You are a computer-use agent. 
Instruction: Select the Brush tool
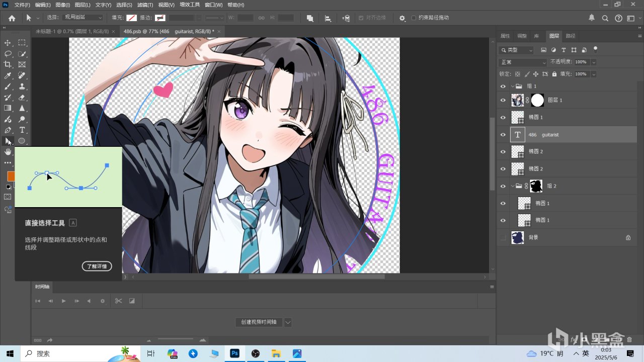(x=8, y=86)
